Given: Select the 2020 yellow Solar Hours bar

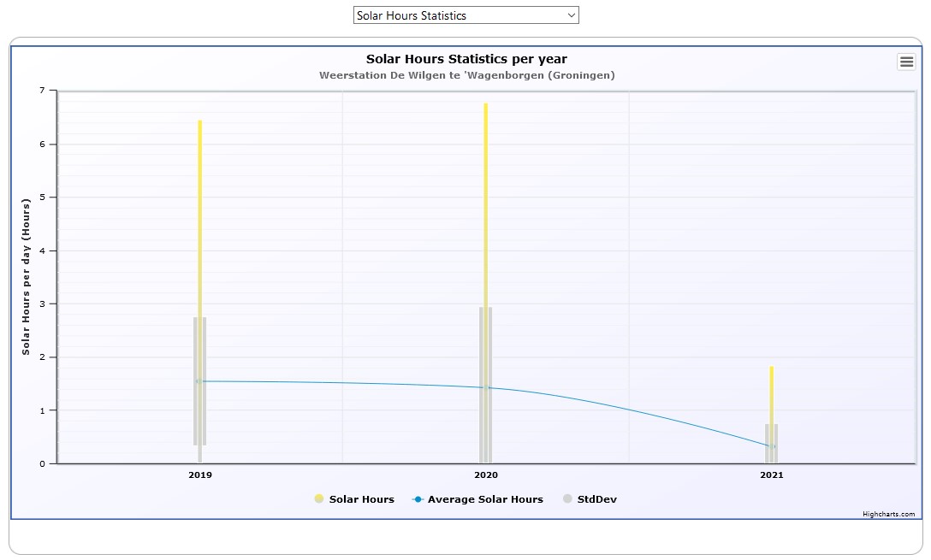Looking at the screenshot, I should (x=486, y=205).
